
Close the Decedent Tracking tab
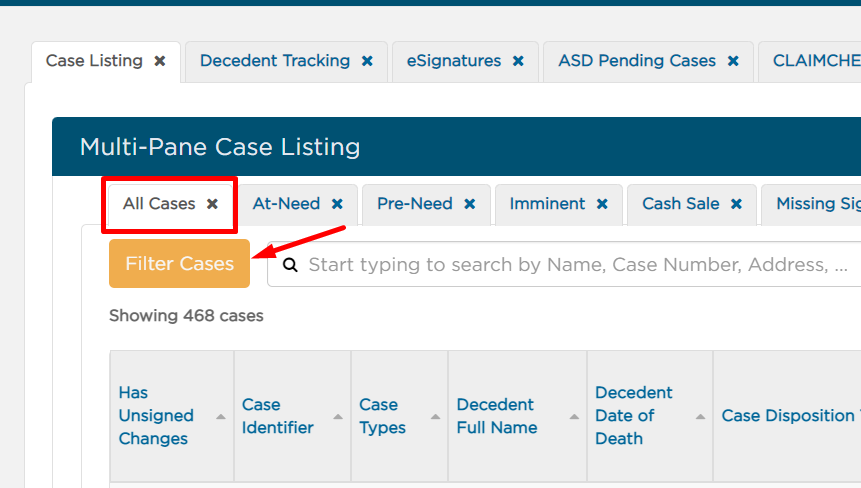pyautogui.click(x=367, y=61)
